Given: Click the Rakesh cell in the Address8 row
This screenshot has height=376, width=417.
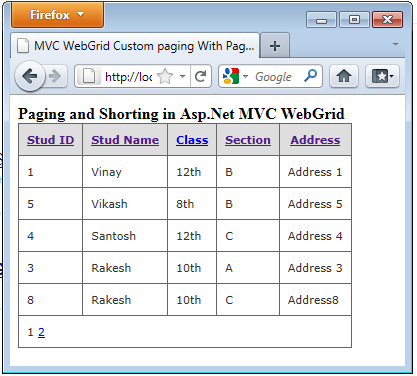Looking at the screenshot, I should pos(125,300).
